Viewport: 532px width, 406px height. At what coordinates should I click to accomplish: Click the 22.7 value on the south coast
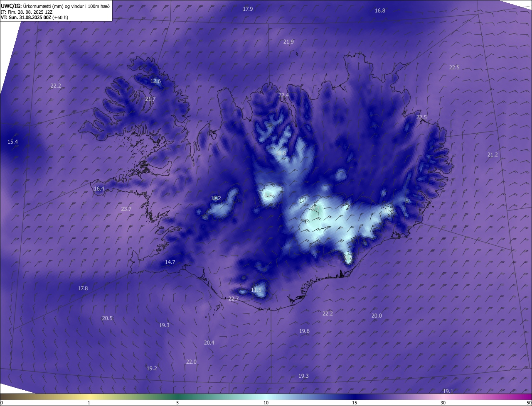pos(234,299)
